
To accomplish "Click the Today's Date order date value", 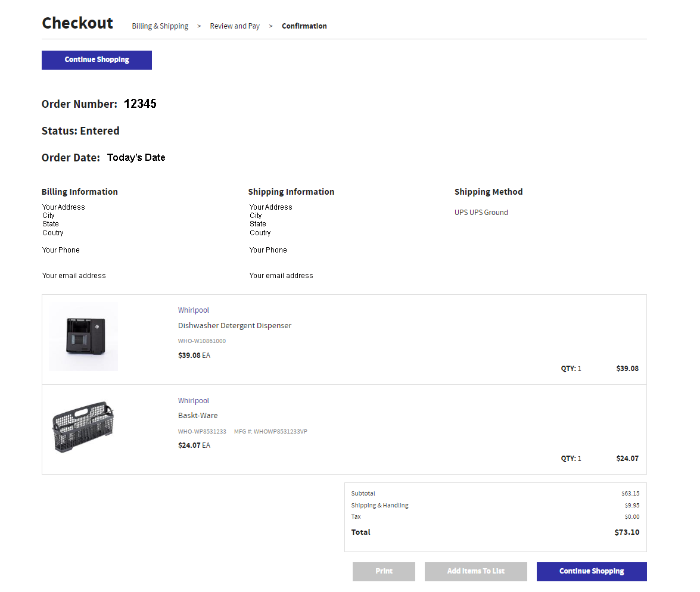I will (136, 158).
